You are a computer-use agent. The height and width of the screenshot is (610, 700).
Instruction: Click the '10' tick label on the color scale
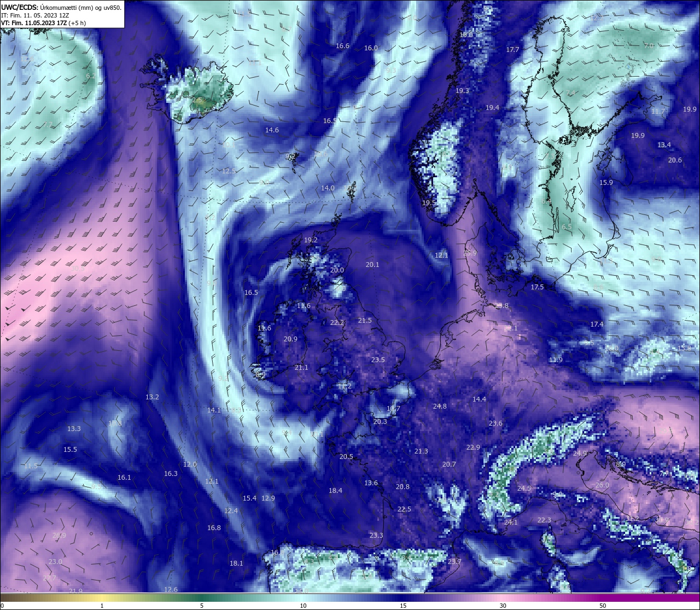[x=303, y=606]
